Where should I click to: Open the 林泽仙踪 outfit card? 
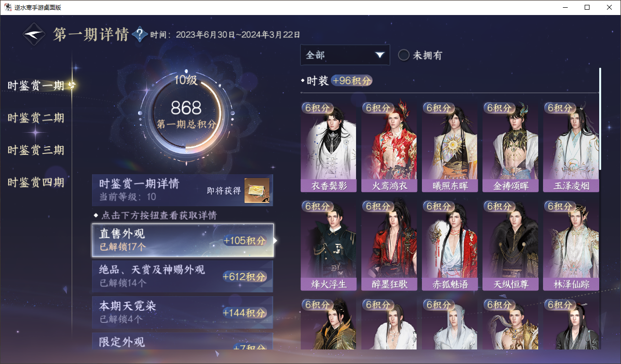[571, 245]
